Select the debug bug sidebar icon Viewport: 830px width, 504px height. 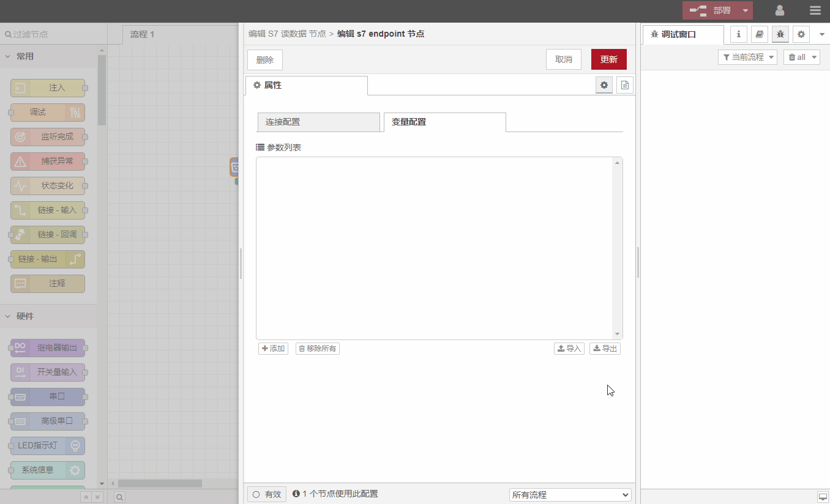coord(780,34)
